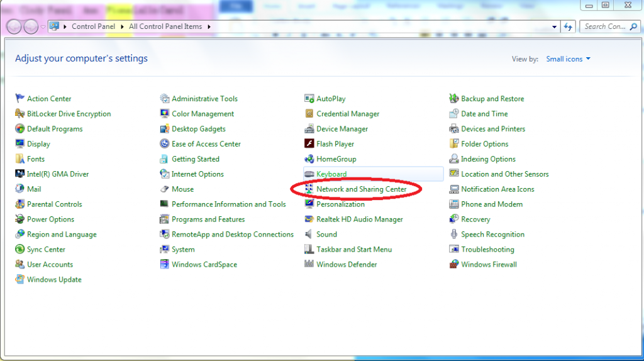Click the Speech Recognition microphone icon

point(453,234)
